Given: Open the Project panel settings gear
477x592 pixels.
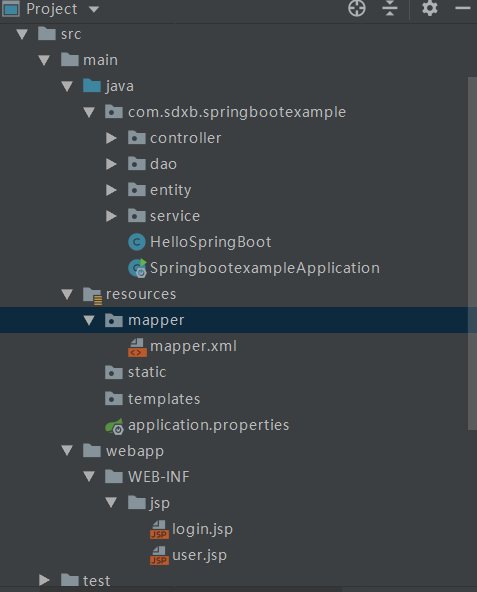Looking at the screenshot, I should [430, 8].
